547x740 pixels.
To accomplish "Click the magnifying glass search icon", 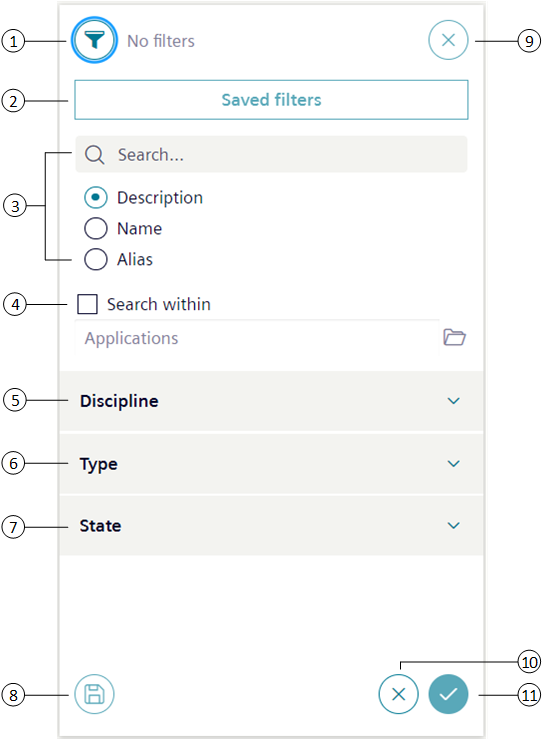I will (95, 155).
